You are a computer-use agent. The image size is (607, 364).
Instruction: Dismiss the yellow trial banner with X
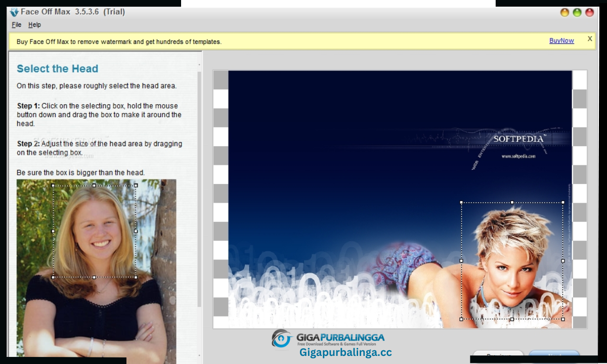click(590, 38)
